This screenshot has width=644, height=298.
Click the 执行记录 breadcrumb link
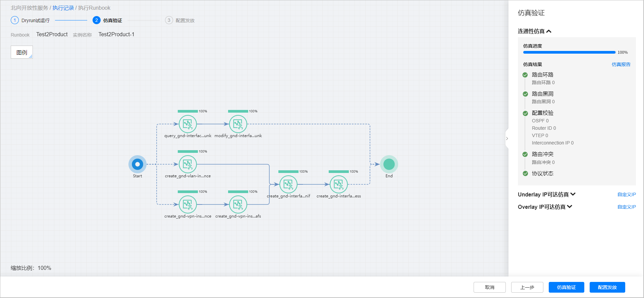[x=63, y=8]
